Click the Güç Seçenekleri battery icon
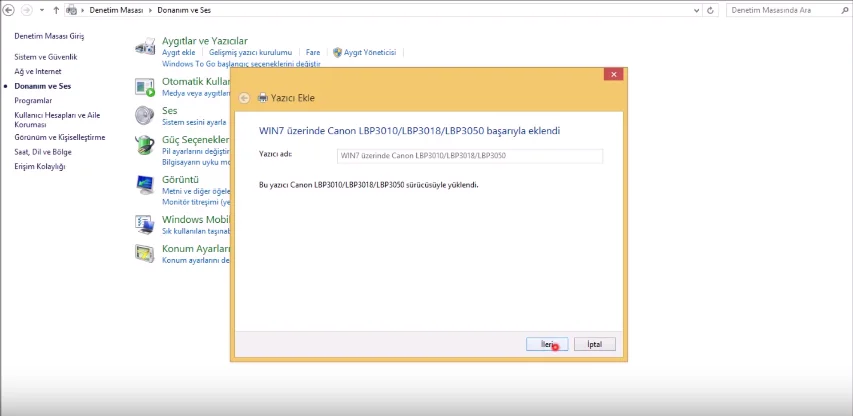853x416 pixels. point(145,145)
